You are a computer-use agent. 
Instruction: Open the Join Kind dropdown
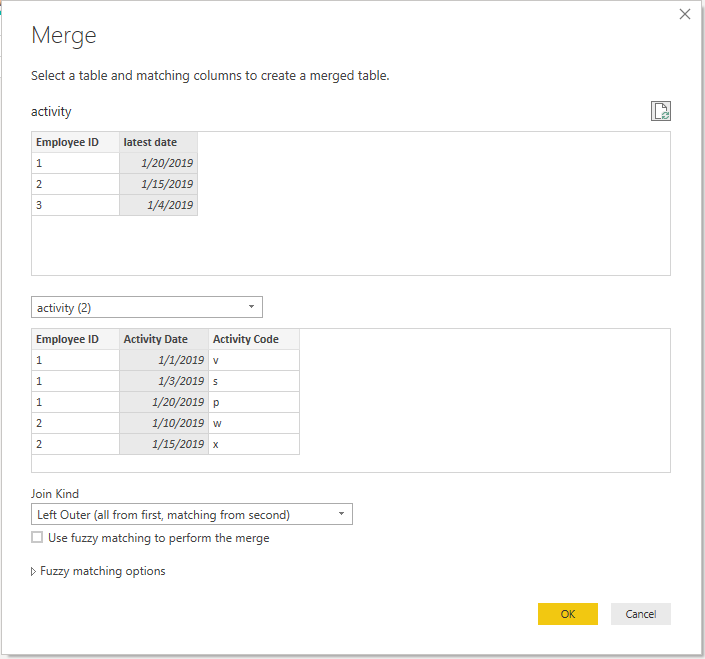[x=192, y=514]
